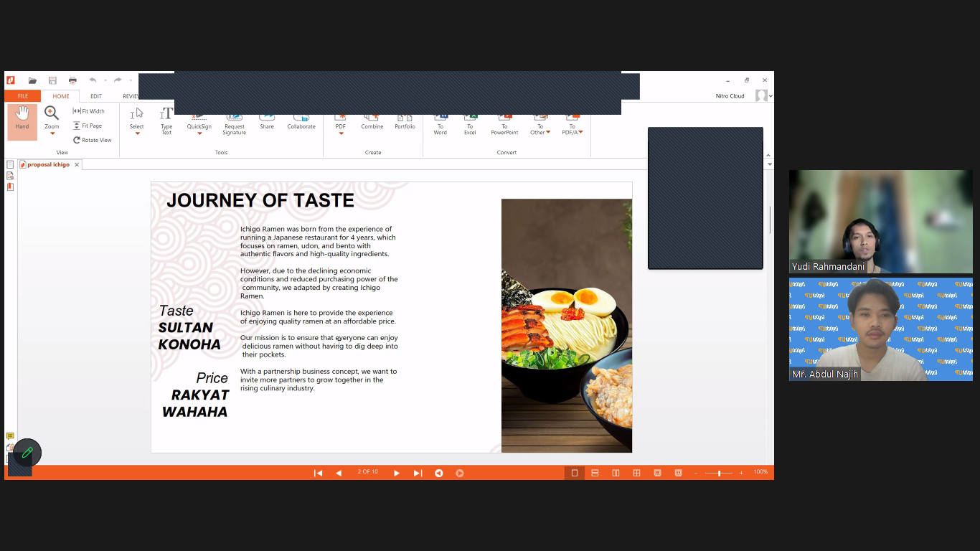Click the Nitro logo in title bar

11,80
